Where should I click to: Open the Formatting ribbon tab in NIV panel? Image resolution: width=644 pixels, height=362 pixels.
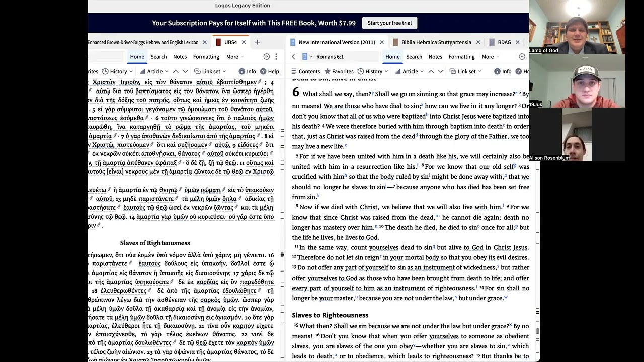[x=461, y=57]
